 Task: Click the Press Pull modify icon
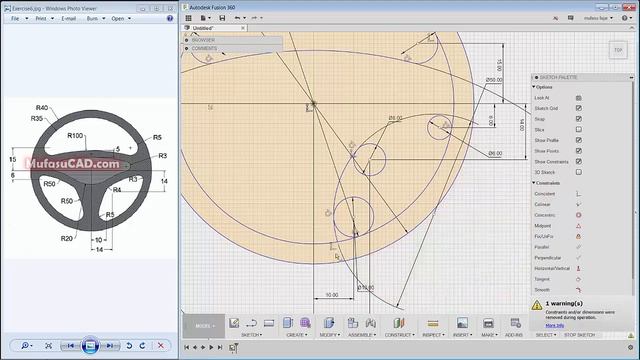click(x=329, y=323)
